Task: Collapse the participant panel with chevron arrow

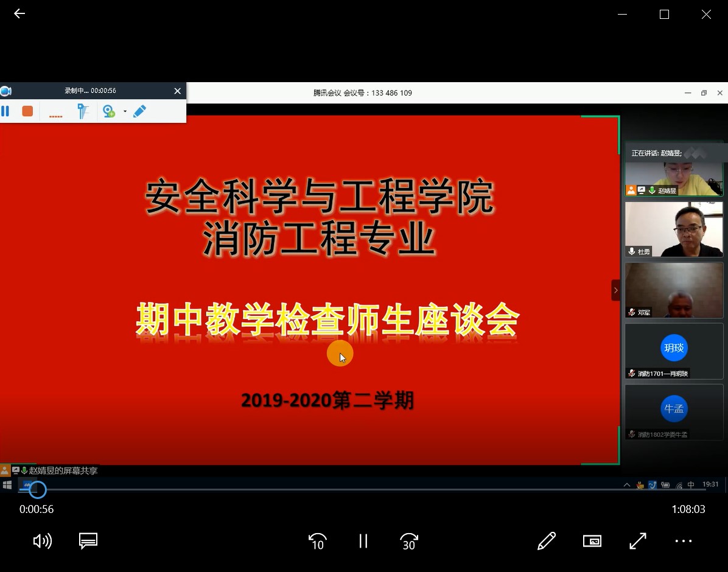Action: [x=615, y=290]
